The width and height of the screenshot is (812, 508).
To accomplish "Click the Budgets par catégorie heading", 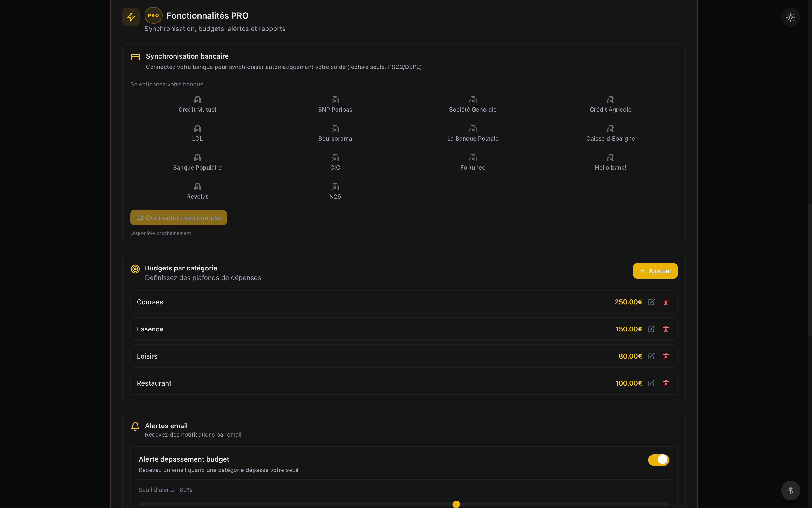I will (181, 268).
